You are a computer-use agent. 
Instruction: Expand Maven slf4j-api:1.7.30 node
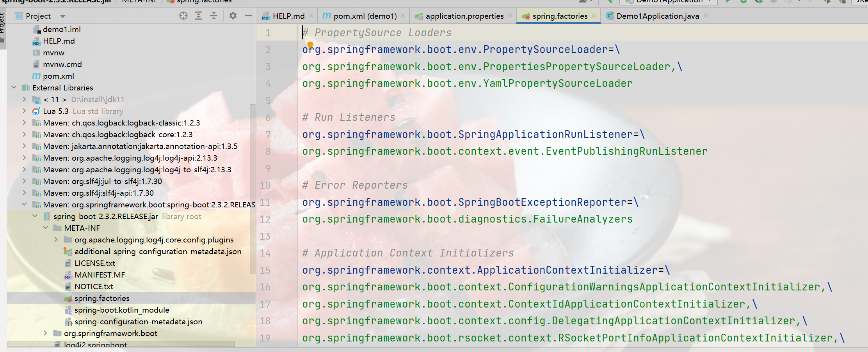coord(24,193)
